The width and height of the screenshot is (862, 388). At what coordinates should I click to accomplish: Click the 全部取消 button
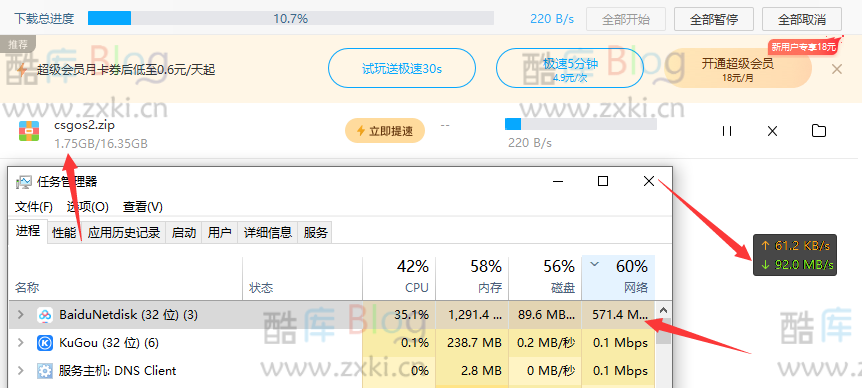click(x=802, y=19)
